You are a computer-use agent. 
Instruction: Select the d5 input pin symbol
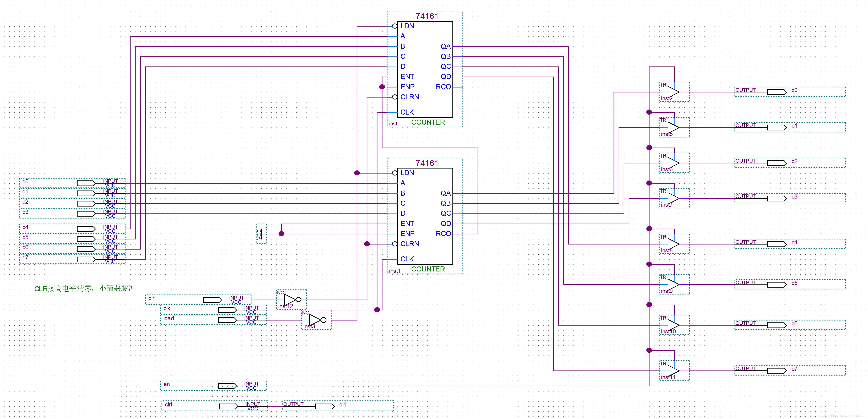pos(72,239)
